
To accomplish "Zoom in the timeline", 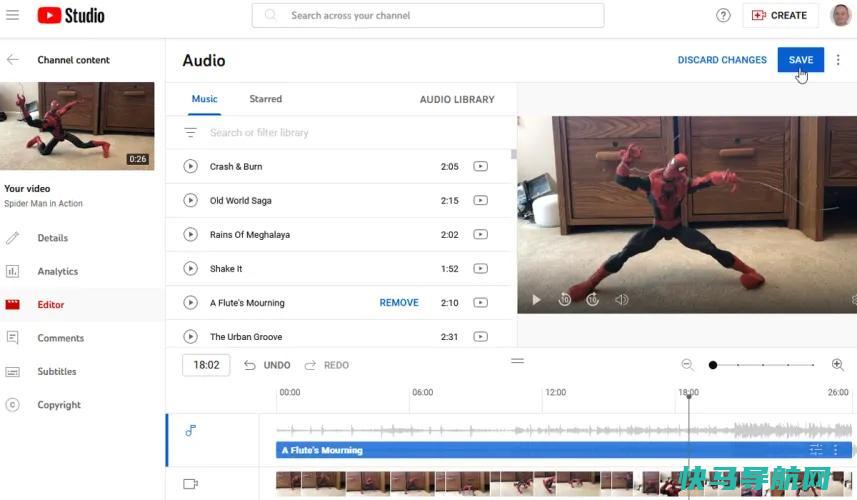I will 837,364.
